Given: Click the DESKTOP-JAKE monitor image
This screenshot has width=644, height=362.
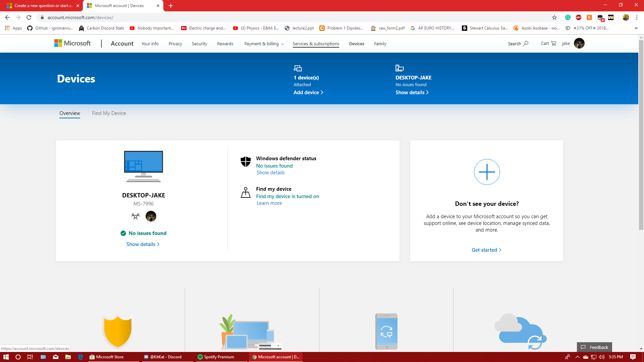Looking at the screenshot, I should click(x=144, y=167).
